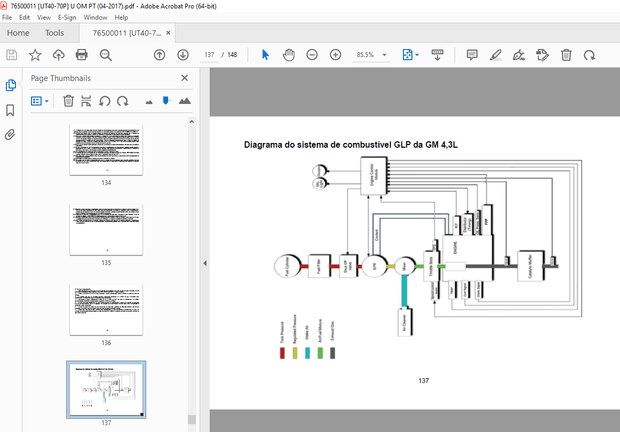Click the thumbnail size slider marker
Screen dimensions: 620x432
click(x=166, y=101)
